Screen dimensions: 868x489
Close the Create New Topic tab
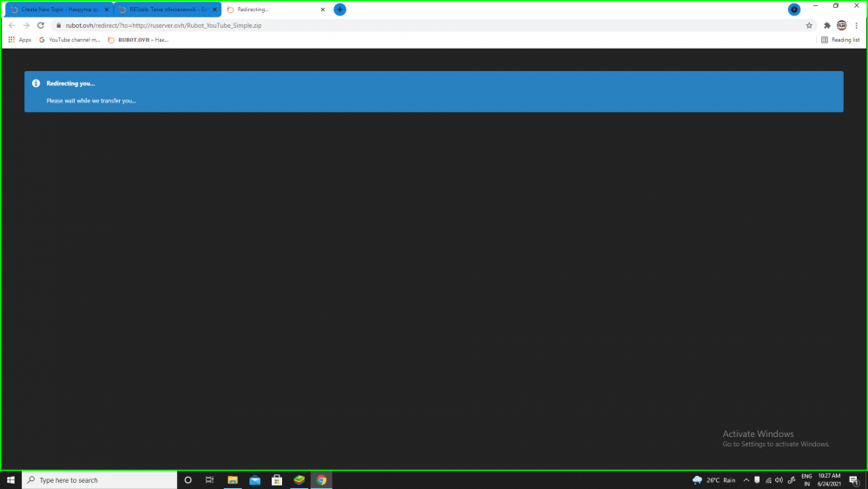click(107, 10)
